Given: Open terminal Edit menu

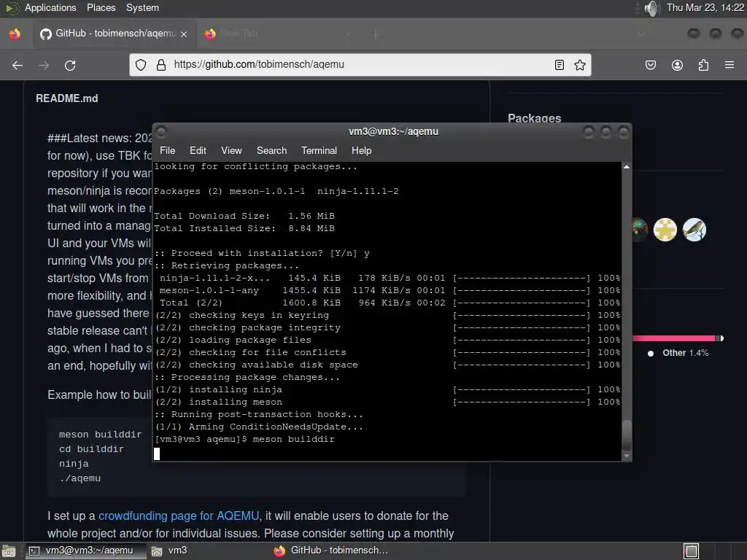Looking at the screenshot, I should (198, 150).
